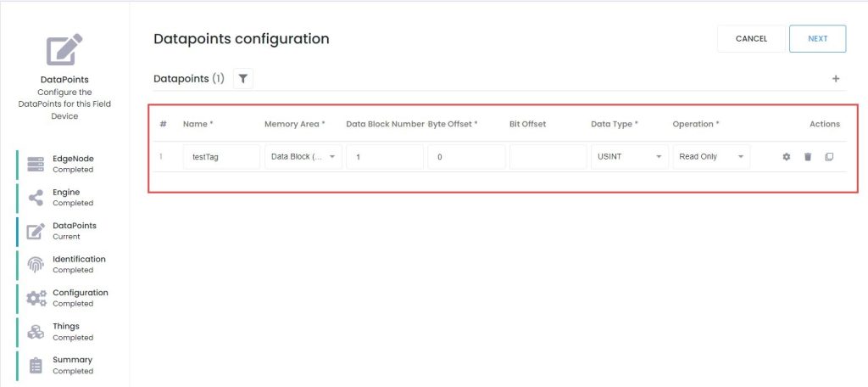This screenshot has width=868, height=387.
Task: Open the datapoints filter icon
Action: pyautogui.click(x=243, y=79)
